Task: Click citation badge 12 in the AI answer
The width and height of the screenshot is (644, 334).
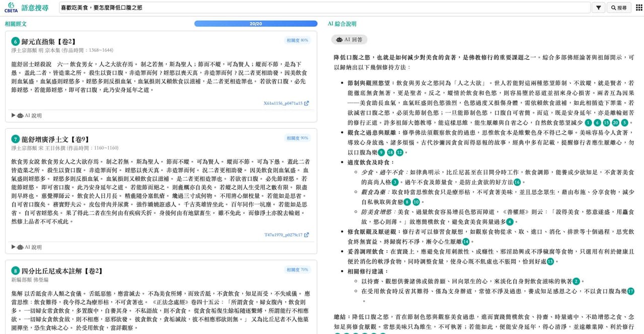Action: pyautogui.click(x=399, y=152)
